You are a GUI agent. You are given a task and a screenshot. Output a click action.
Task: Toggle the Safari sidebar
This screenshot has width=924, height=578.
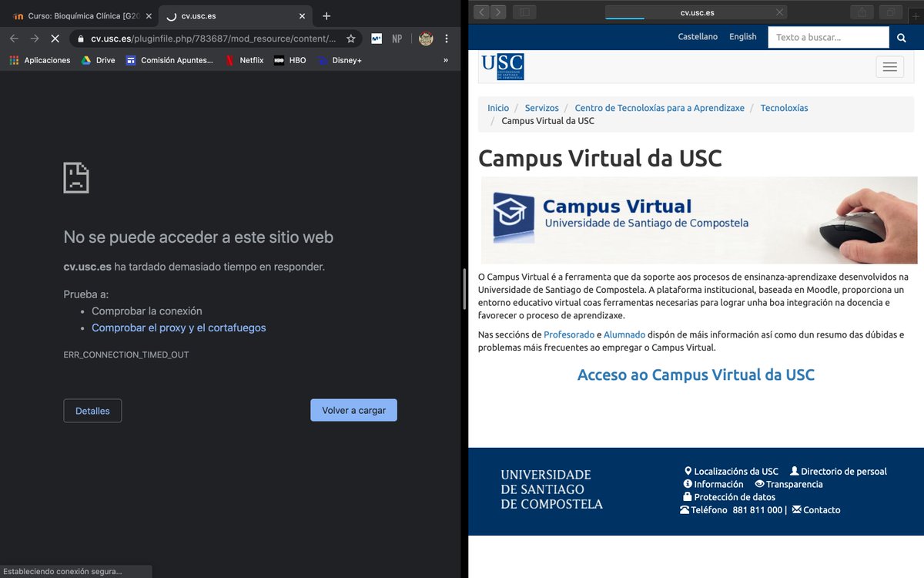point(524,12)
